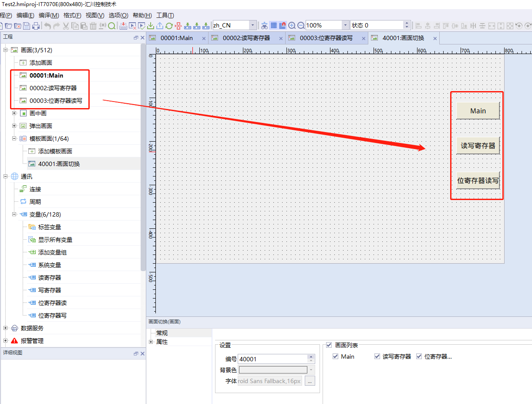Uncheck the Main screen checkbox
This screenshot has width=532, height=404.
point(335,356)
